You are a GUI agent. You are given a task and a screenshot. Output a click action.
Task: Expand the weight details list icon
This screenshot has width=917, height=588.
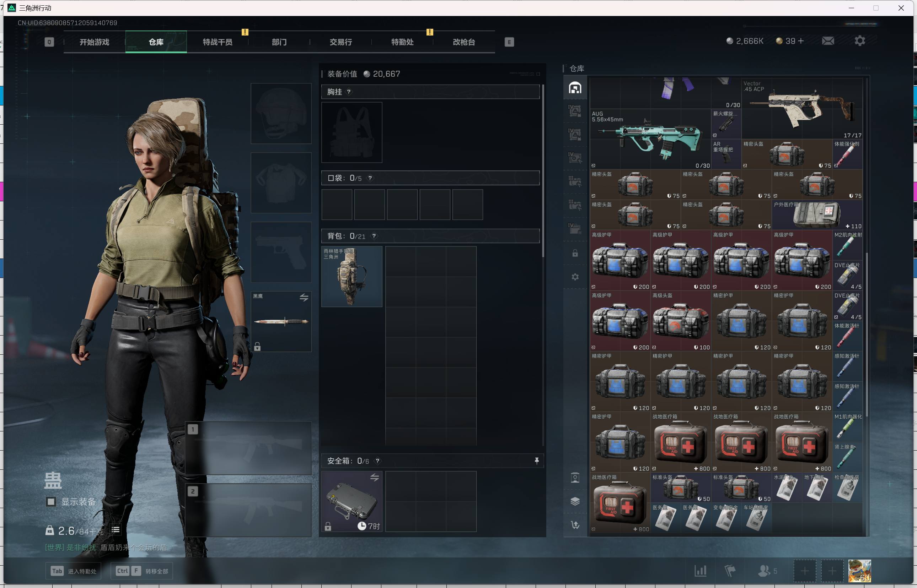(x=116, y=529)
